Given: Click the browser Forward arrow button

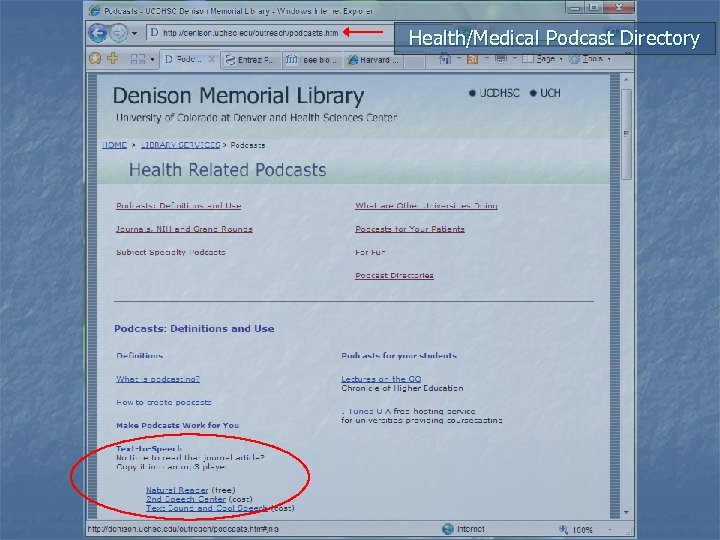Looking at the screenshot, I should click(x=118, y=33).
